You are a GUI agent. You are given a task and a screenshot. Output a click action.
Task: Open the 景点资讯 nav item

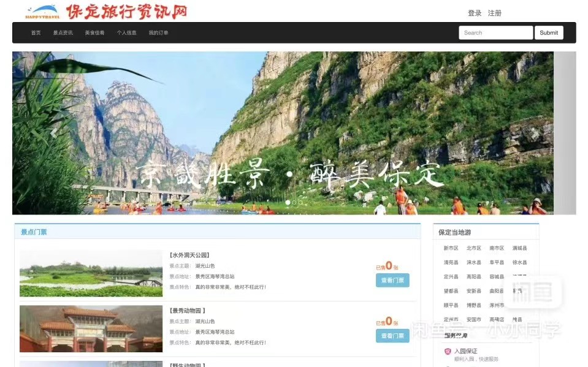click(63, 32)
